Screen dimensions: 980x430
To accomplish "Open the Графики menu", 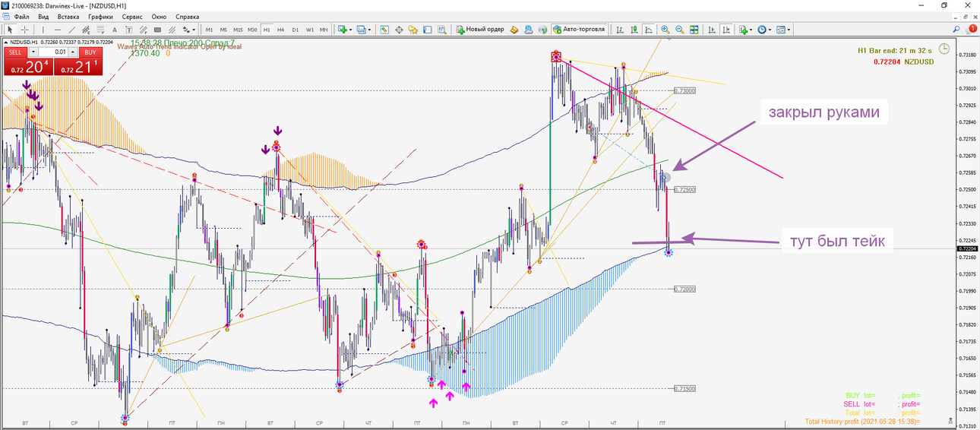I will (100, 16).
